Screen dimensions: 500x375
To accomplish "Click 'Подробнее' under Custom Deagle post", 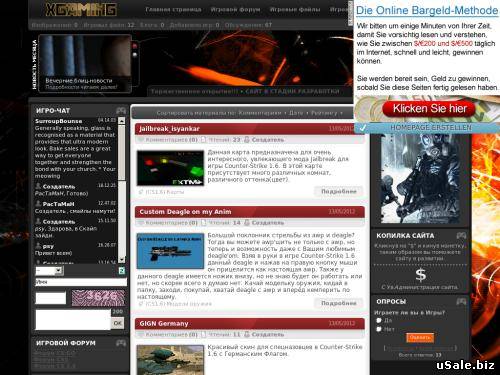I will (x=339, y=303).
